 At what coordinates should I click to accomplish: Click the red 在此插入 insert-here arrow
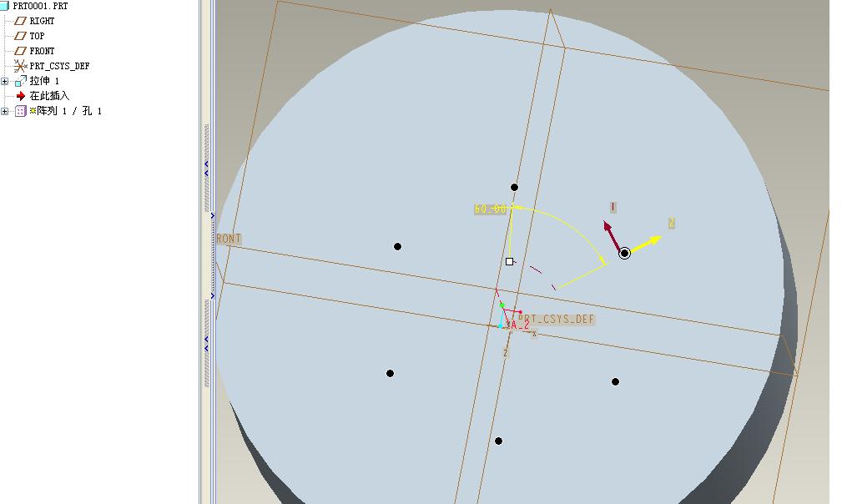point(21,96)
